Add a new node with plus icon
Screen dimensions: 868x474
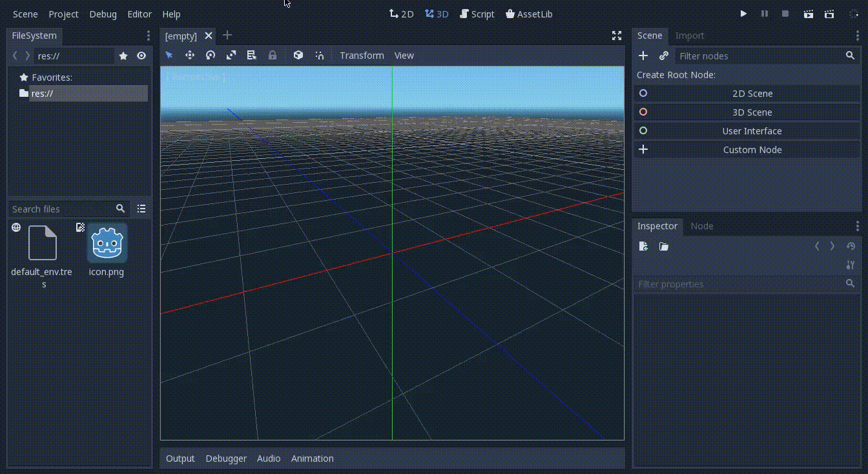pos(643,56)
